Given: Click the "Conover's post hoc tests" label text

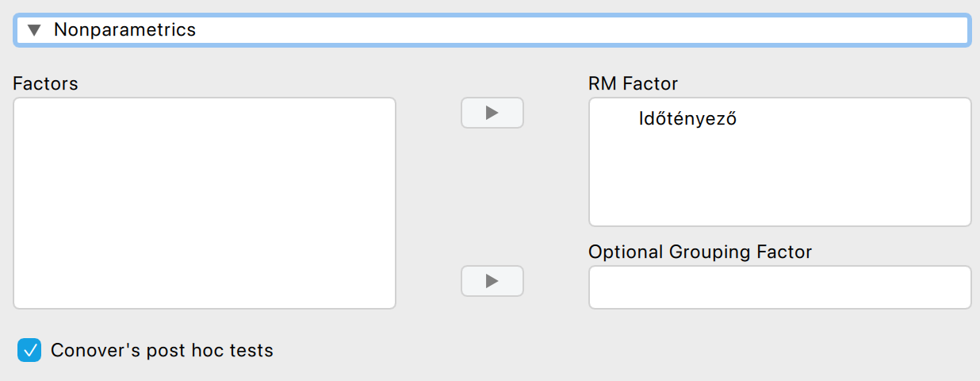Looking at the screenshot, I should point(162,350).
